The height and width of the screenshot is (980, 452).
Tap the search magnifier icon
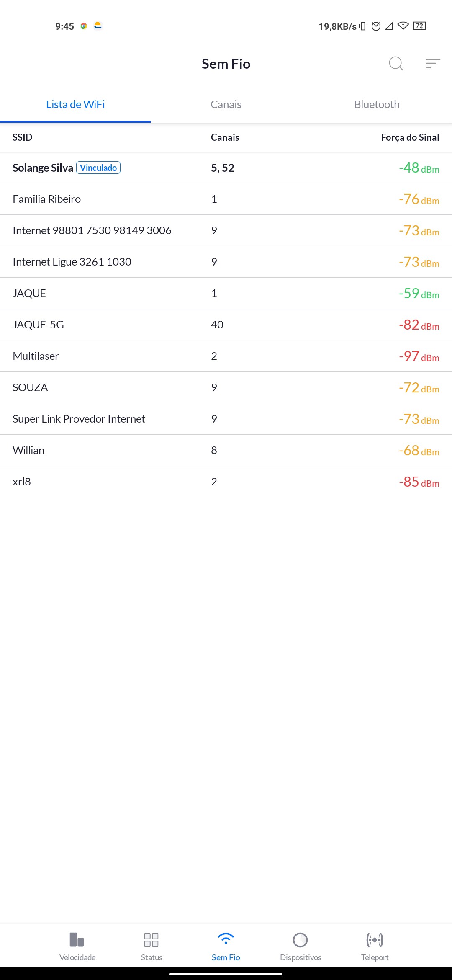(x=395, y=64)
